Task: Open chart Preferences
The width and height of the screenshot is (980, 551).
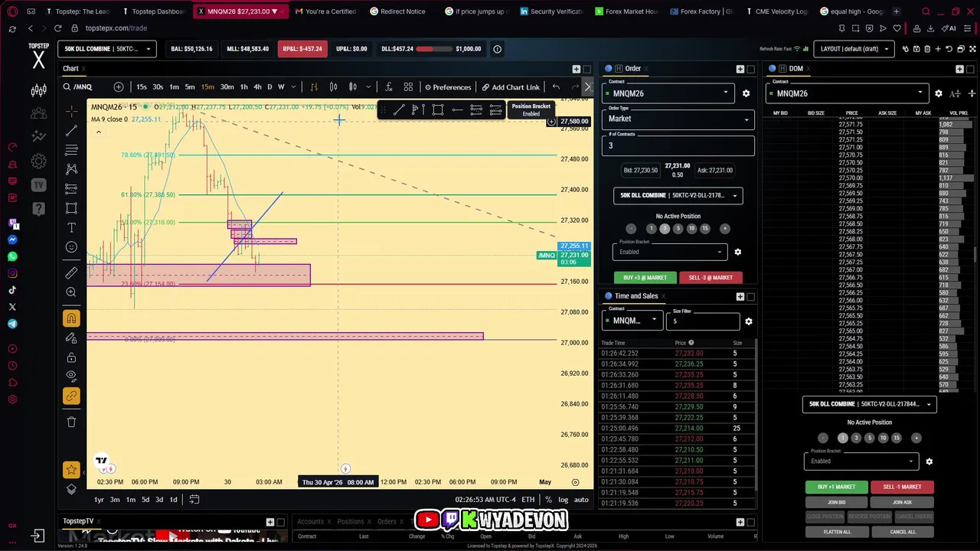Action: tap(448, 87)
